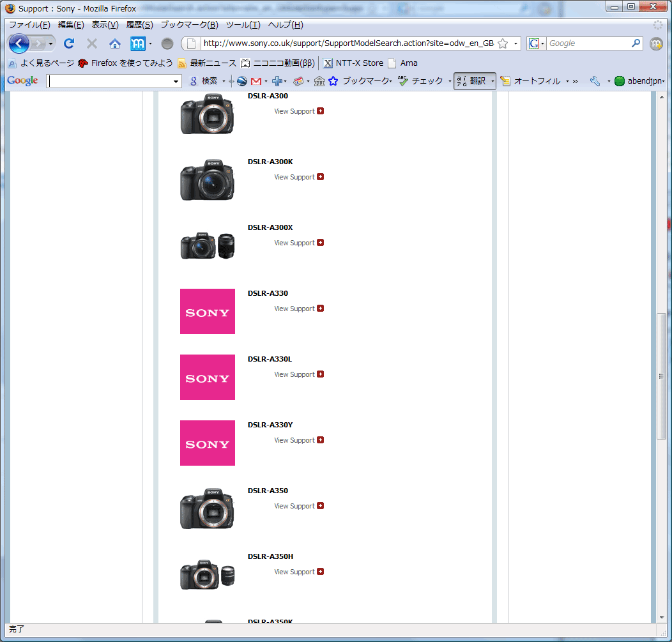Open the Ama bookmark
The width and height of the screenshot is (672, 642).
click(402, 63)
